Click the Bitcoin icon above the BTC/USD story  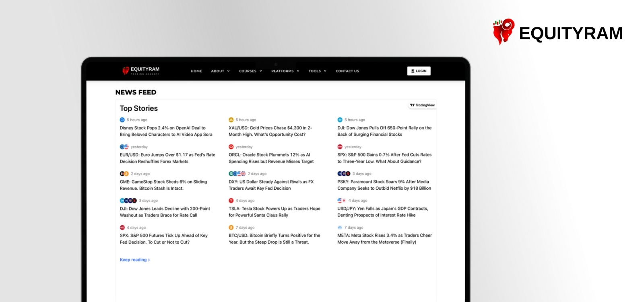[231, 227]
